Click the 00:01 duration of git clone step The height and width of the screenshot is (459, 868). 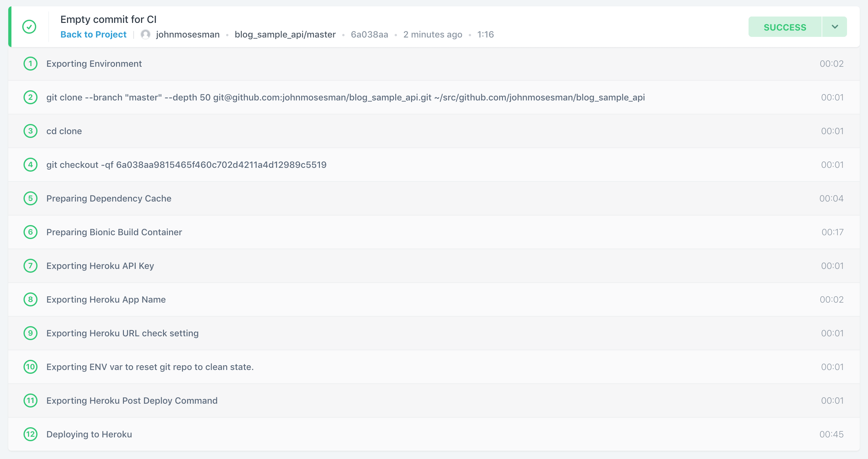(x=832, y=97)
